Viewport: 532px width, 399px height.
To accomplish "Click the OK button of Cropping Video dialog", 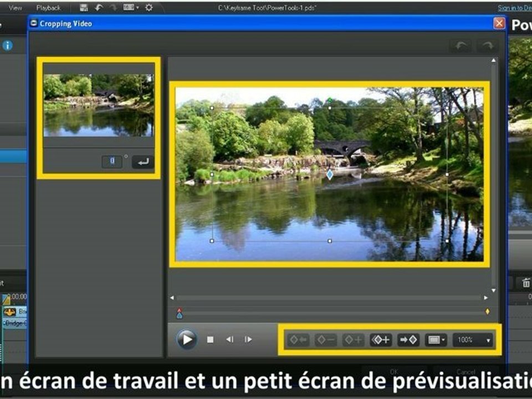I will (394, 372).
